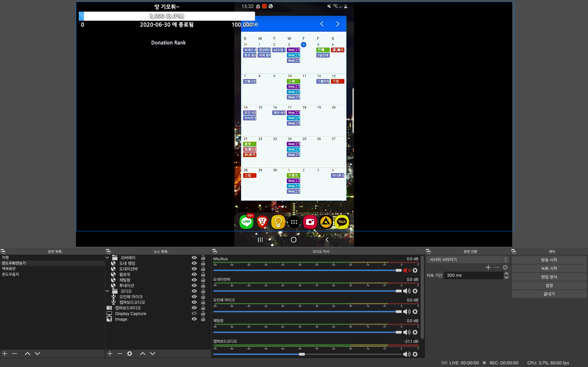The width and height of the screenshot is (588, 367).
Task: Remove selected scene with minus icon
Action: 15,354
